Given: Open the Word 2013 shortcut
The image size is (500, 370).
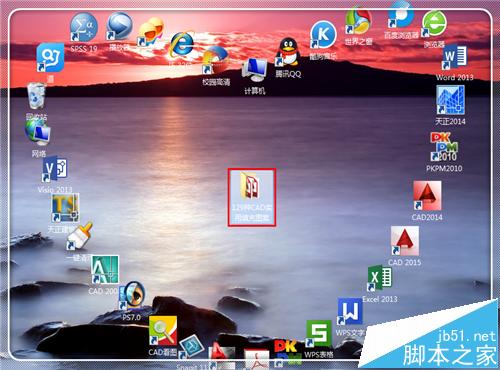Looking at the screenshot, I should pos(454,58).
